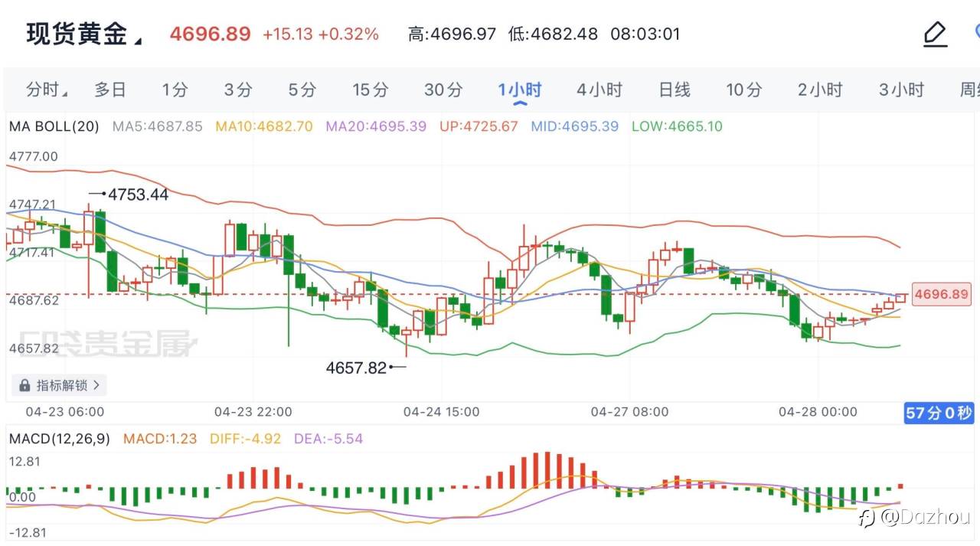Select the 2小时 timeframe tab
The image size is (980, 546).
pyautogui.click(x=820, y=90)
